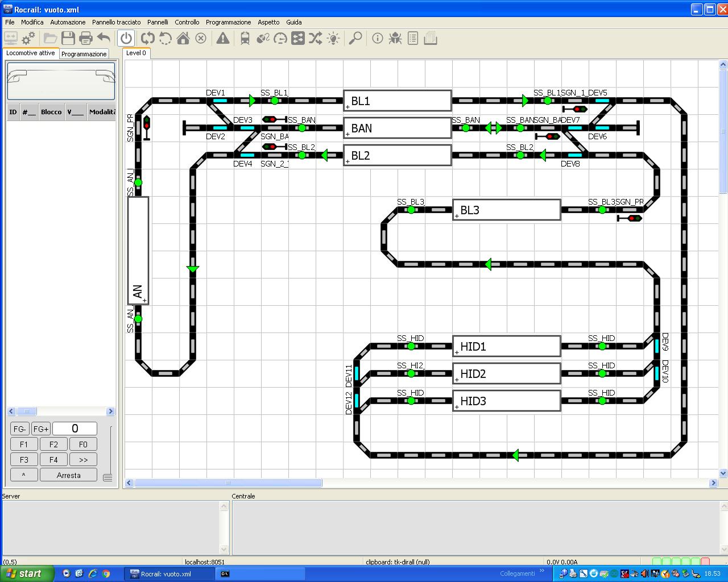This screenshot has width=728, height=582.
Task: Select block BL1 on the plan
Action: [398, 101]
